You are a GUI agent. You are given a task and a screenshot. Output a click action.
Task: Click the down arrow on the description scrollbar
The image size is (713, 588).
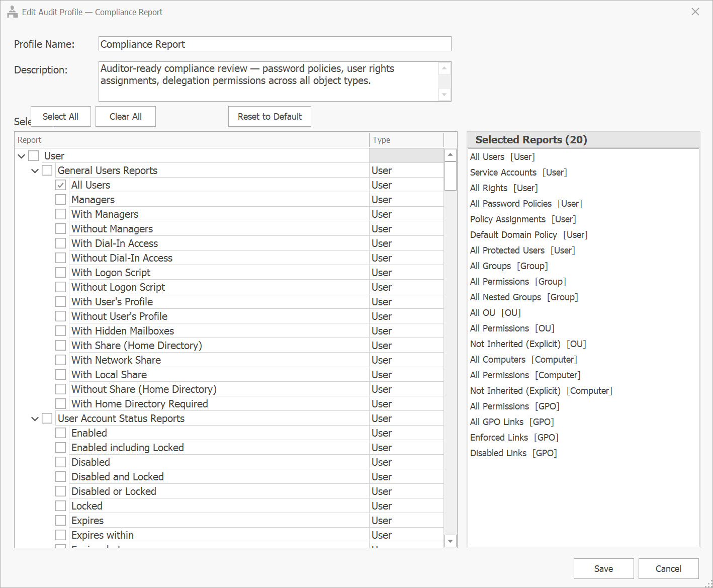[x=444, y=95]
